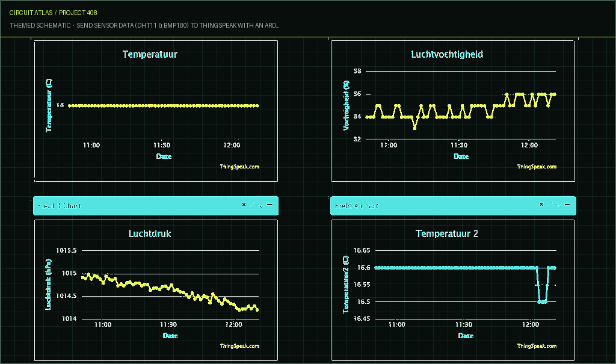Click the 16.45 y-axis value in Temperatuur 2
This screenshot has height=364, width=616.
click(362, 318)
